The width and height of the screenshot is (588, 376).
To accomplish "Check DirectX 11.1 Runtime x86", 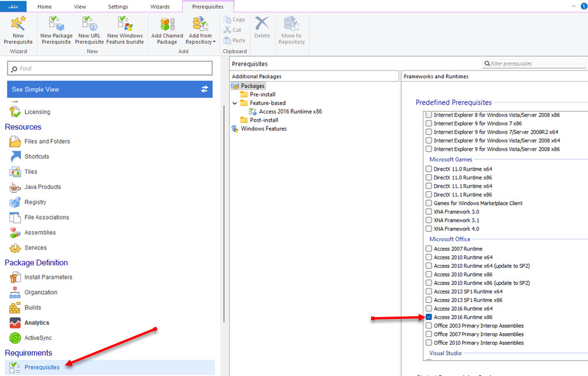I will point(429,194).
